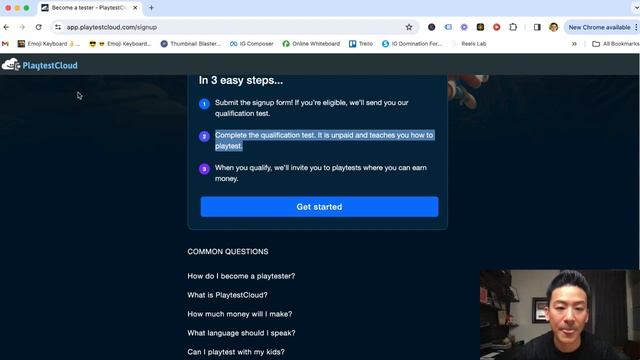Open the second Emoji Keyboard bookmark
This screenshot has width=640, height=360.
click(x=120, y=44)
